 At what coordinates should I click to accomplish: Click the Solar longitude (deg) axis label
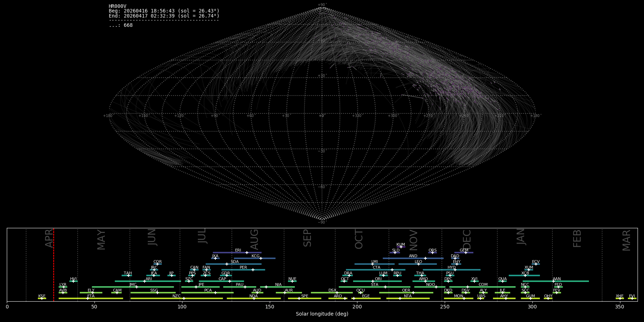(x=322, y=314)
